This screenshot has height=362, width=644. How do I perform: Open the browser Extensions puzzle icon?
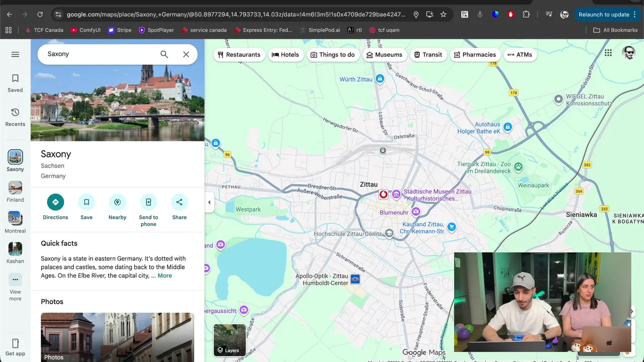click(526, 15)
